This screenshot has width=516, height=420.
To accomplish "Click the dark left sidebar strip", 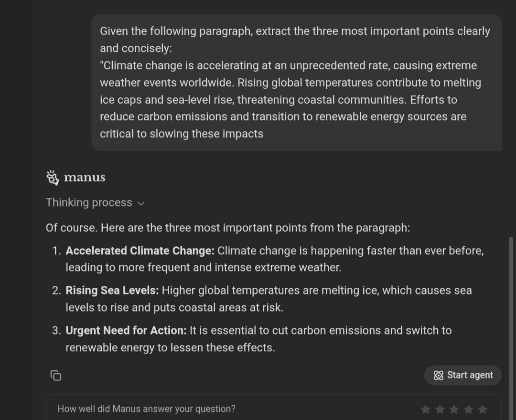I will click(x=16, y=210).
